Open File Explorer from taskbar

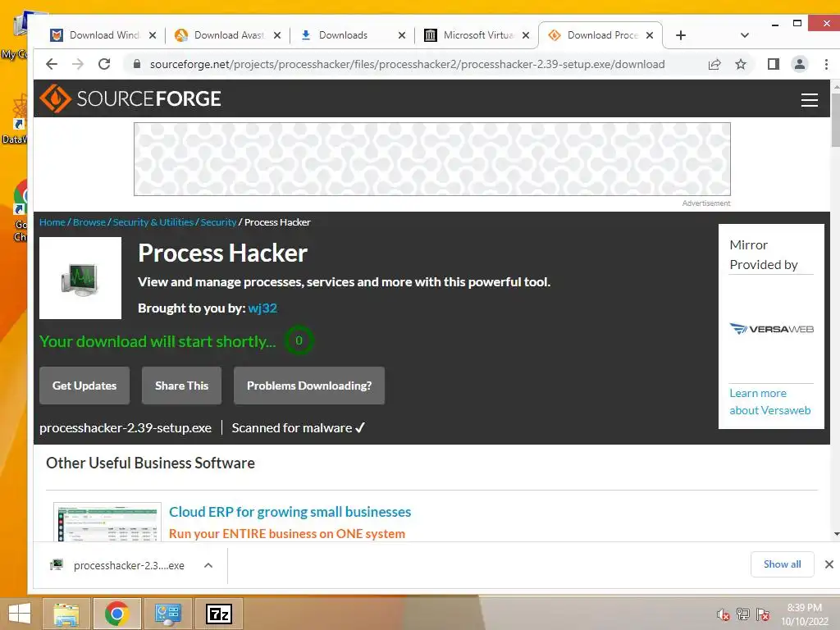66,614
